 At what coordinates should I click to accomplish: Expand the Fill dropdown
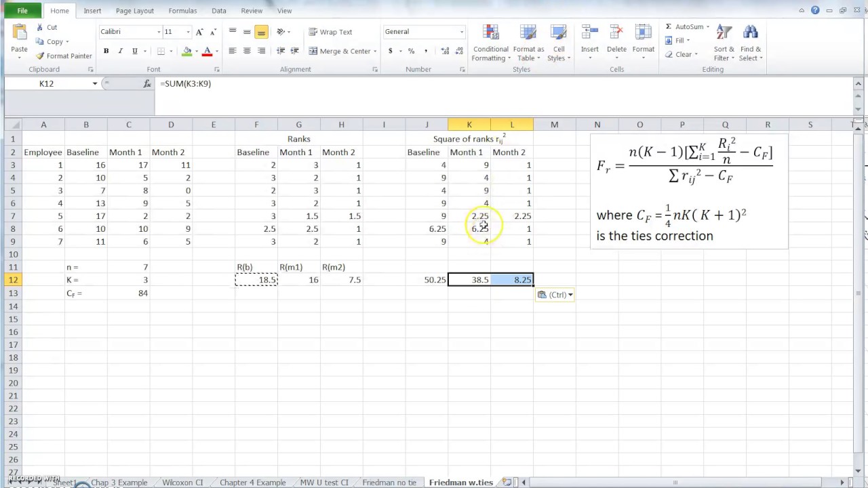(x=688, y=41)
